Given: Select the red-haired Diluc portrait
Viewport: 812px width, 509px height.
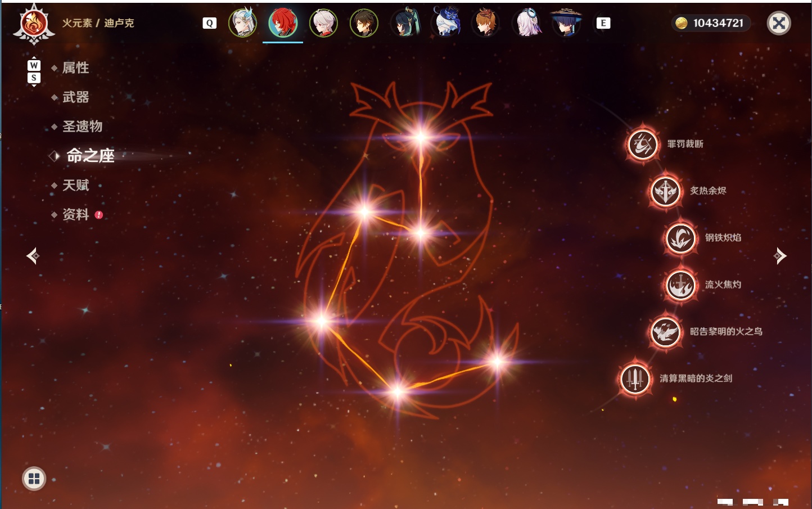Looking at the screenshot, I should pyautogui.click(x=283, y=23).
